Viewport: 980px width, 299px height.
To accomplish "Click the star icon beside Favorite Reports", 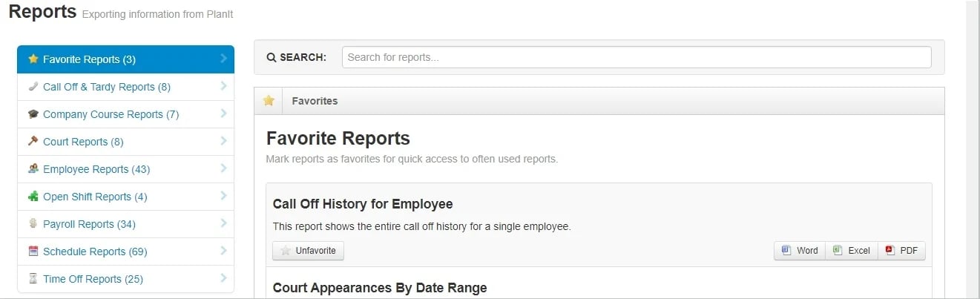I will [x=33, y=59].
